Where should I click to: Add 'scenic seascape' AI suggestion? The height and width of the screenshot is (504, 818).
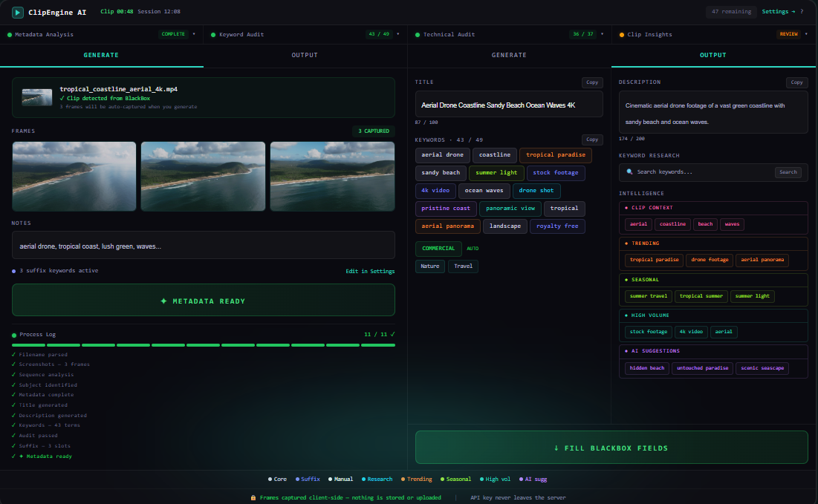[762, 368]
